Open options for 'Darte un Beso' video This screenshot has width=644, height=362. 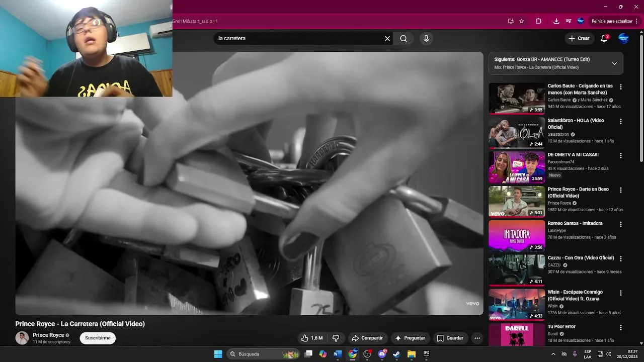pyautogui.click(x=620, y=190)
